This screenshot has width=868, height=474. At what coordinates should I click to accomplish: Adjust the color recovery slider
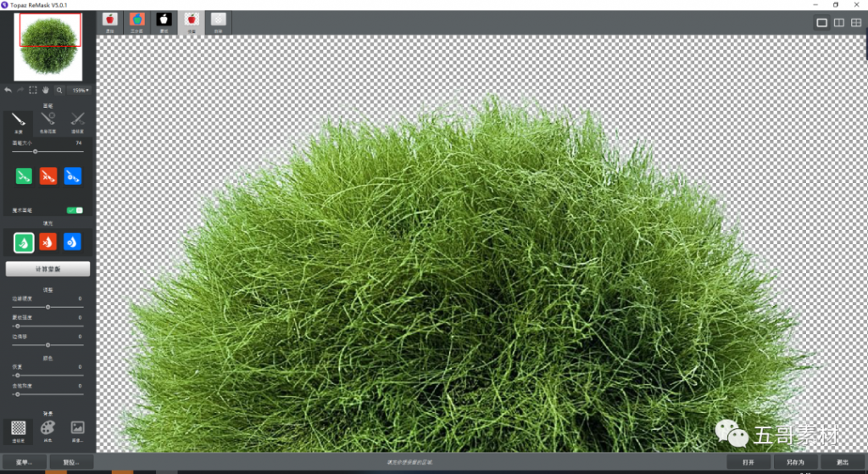point(47,376)
